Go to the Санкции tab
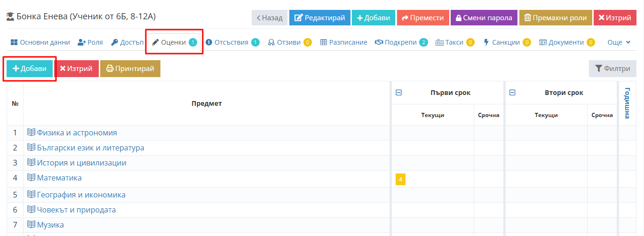644x236 pixels. point(507,42)
